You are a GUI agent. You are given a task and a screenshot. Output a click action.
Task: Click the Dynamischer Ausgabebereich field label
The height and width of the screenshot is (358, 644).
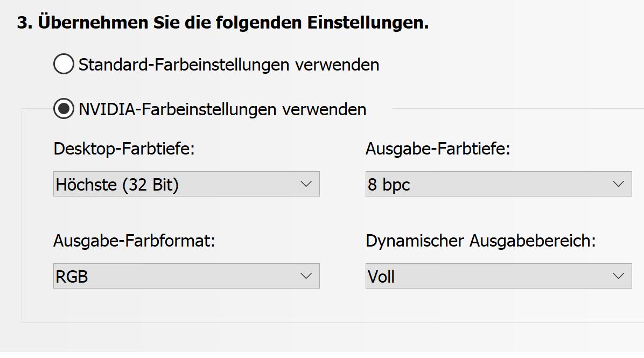click(481, 241)
